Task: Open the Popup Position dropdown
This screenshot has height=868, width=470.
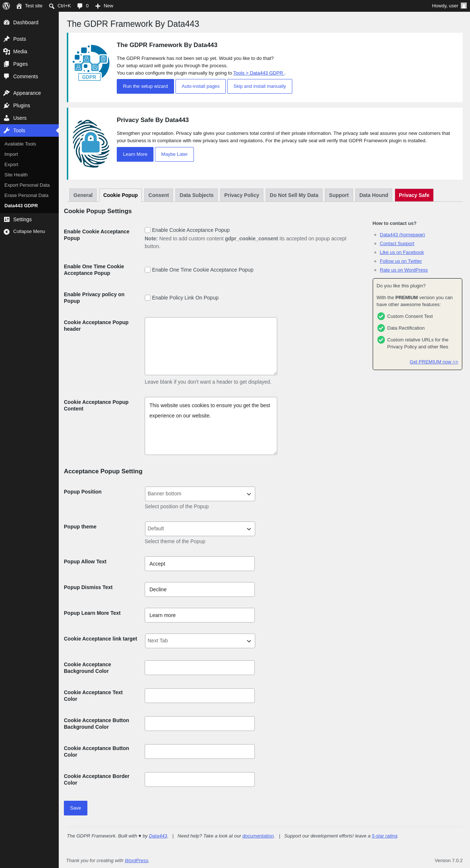Action: point(200,494)
